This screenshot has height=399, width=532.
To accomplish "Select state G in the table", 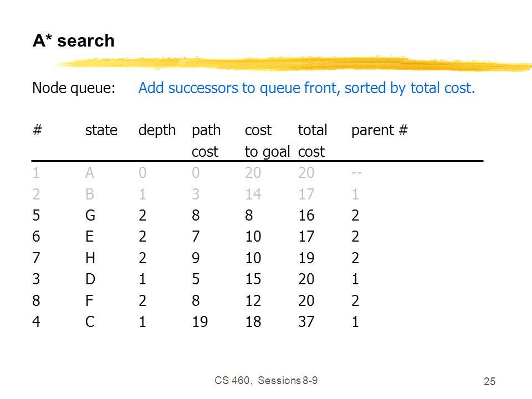I will (90, 216).
